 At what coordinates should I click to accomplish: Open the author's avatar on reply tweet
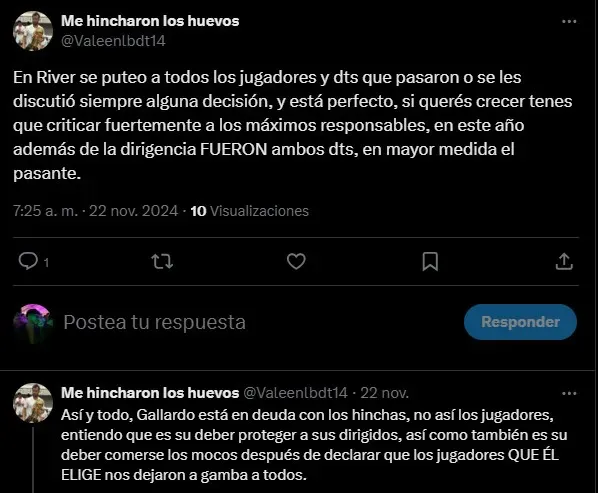coord(33,403)
